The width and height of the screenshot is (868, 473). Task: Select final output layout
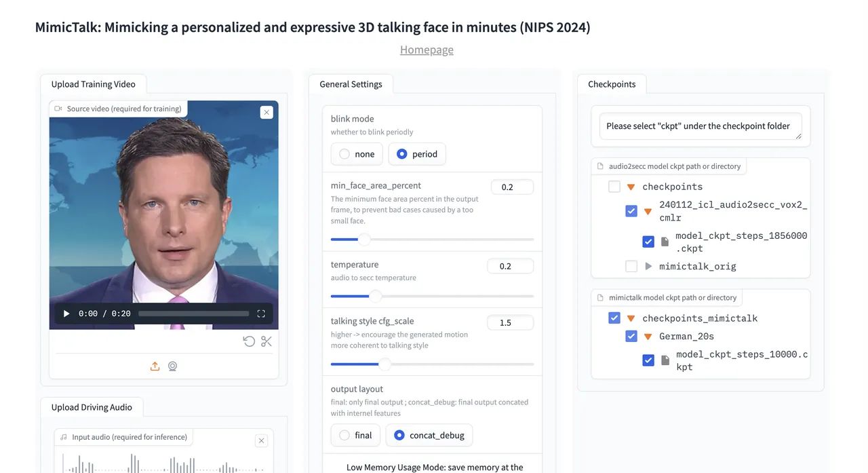356,435
